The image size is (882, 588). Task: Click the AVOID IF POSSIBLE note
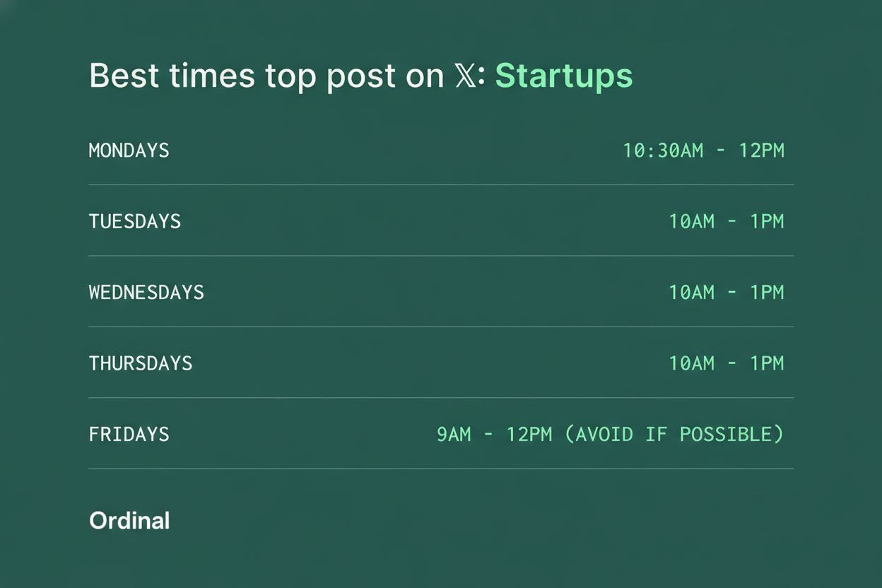(675, 434)
